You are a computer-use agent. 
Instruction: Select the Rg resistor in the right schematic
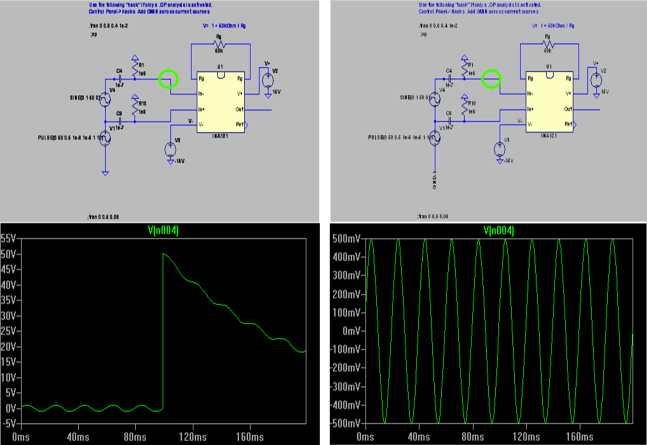tap(548, 44)
